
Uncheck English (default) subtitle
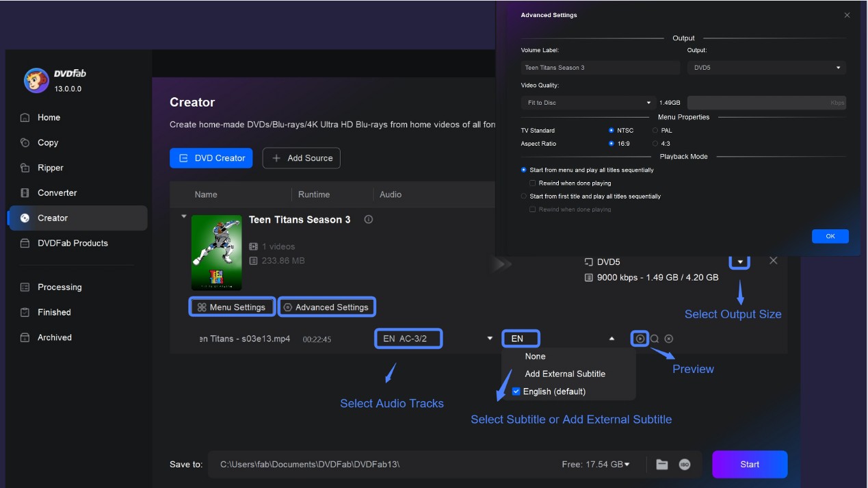coord(516,391)
